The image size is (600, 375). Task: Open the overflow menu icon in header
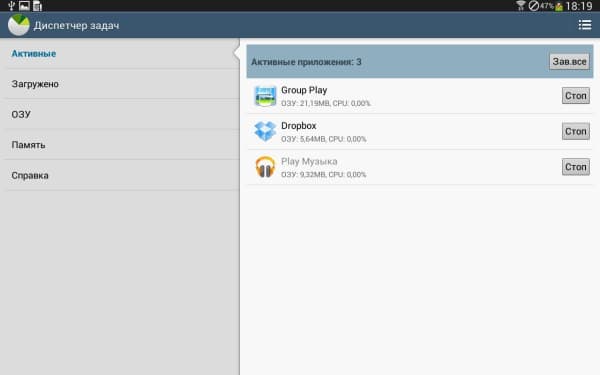[x=585, y=25]
